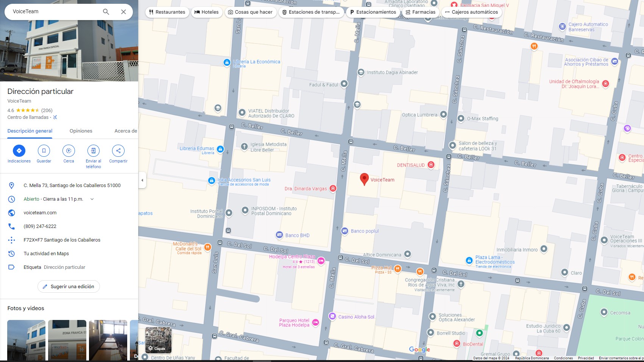The image size is (644, 362).
Task: Expand opening hours dropdown arrow
Action: point(92,199)
